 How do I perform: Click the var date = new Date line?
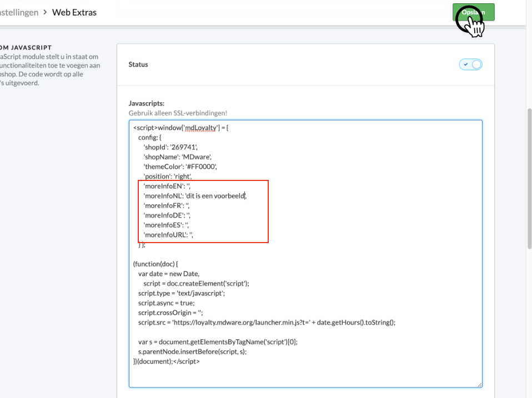click(169, 274)
